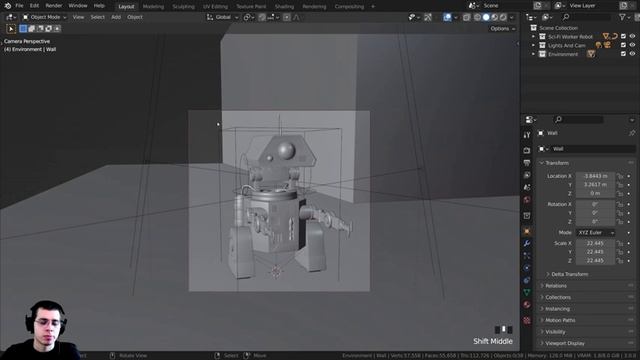
Task: Open the viewport View menu
Action: click(78, 17)
